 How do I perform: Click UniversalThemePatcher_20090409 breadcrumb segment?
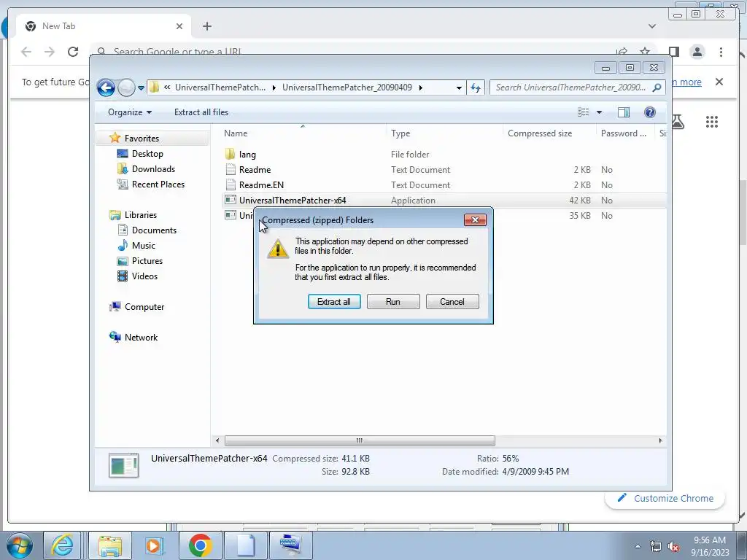coord(347,87)
